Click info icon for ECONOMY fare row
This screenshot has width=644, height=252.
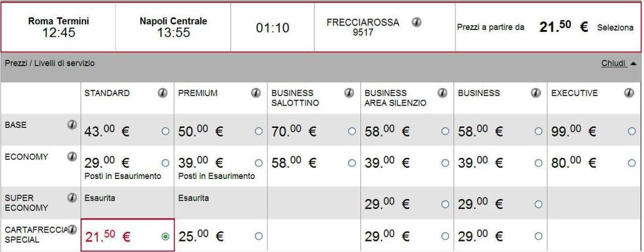coord(72,157)
